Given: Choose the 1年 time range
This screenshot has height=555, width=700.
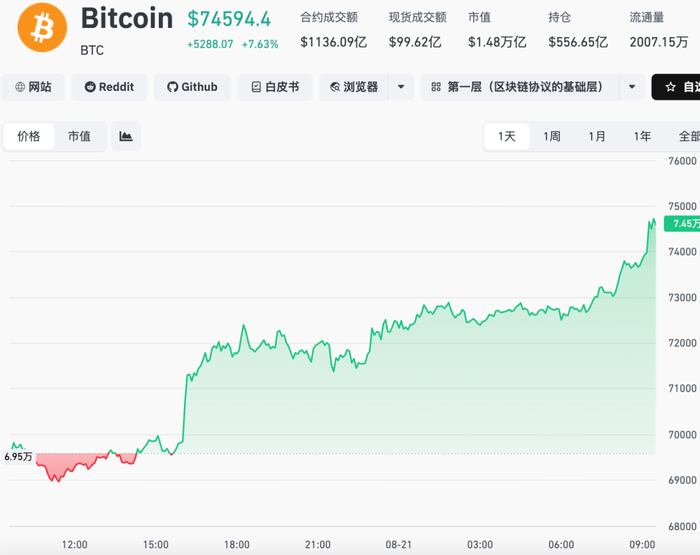Looking at the screenshot, I should [x=642, y=137].
